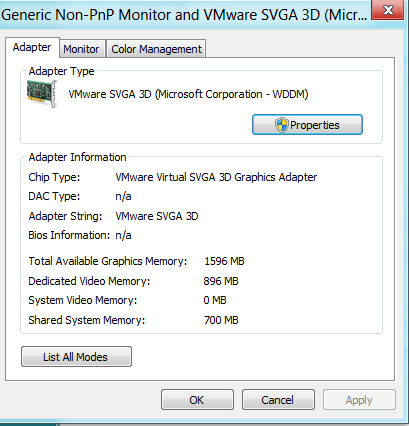Click the List All Modes button
Image resolution: width=409 pixels, height=426 pixels.
(76, 357)
